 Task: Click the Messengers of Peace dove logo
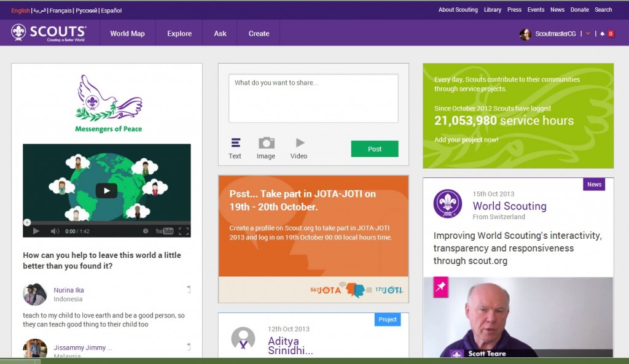[x=108, y=103]
